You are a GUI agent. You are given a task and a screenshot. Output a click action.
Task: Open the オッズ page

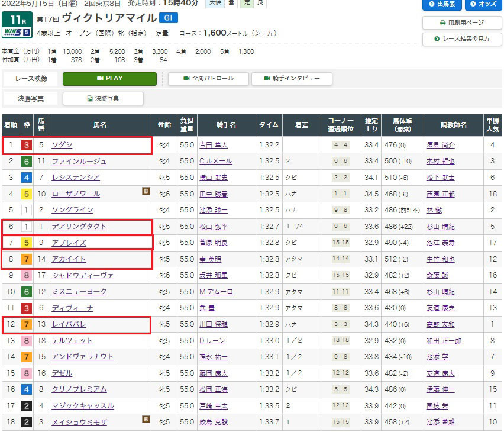click(x=483, y=5)
